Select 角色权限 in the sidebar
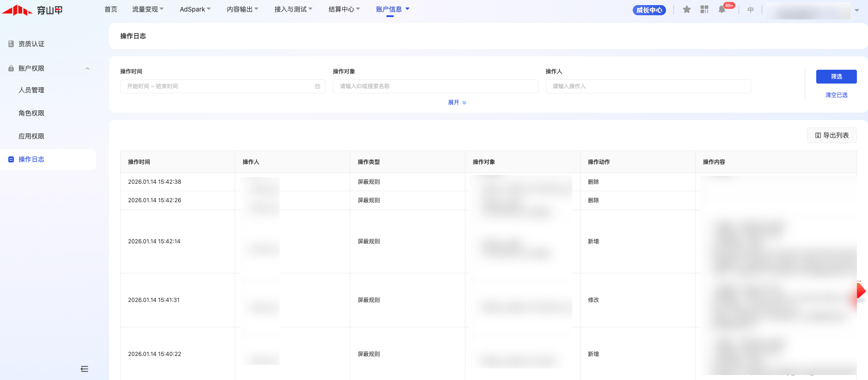The height and width of the screenshot is (380, 868). (x=31, y=113)
